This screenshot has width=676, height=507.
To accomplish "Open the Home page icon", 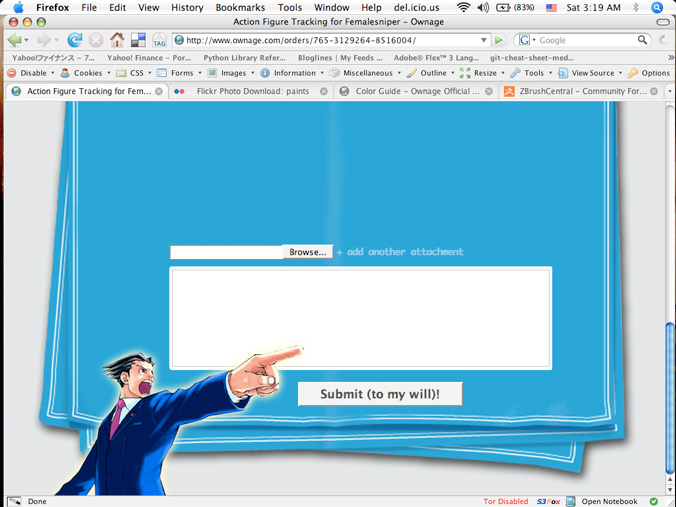I will 117,40.
